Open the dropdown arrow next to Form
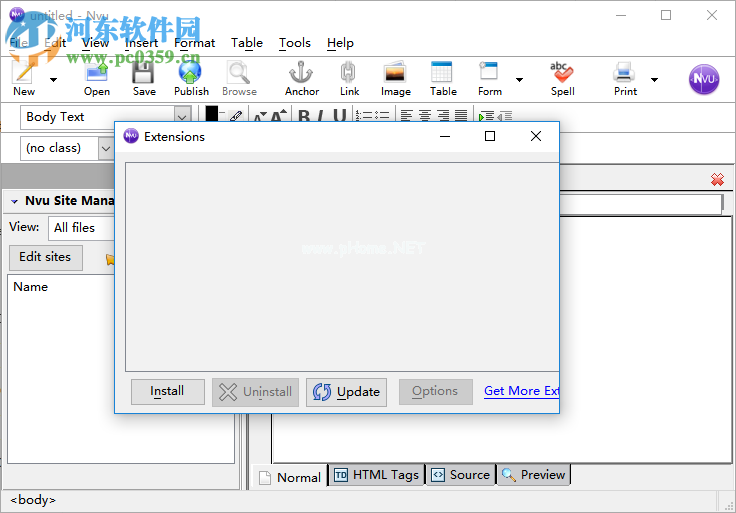 (x=519, y=79)
